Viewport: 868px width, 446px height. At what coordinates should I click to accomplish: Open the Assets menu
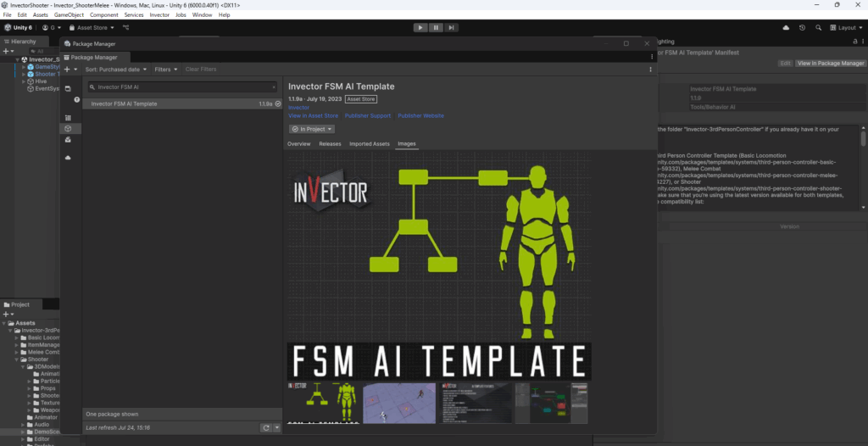(41, 15)
